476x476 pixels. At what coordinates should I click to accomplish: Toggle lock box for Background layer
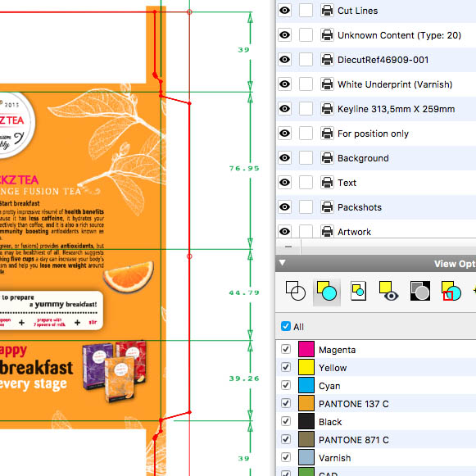pos(306,158)
